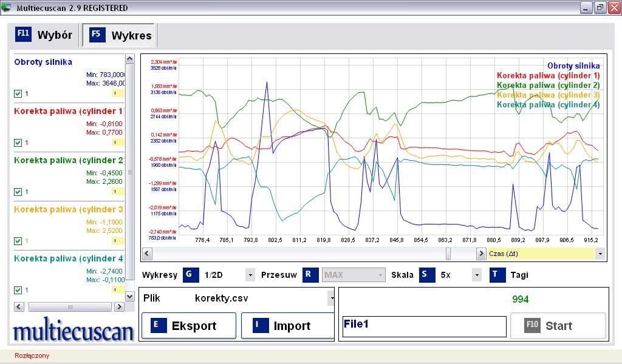Open the Wykresy 1/2D dropdown
The width and height of the screenshot is (622, 364).
(250, 275)
